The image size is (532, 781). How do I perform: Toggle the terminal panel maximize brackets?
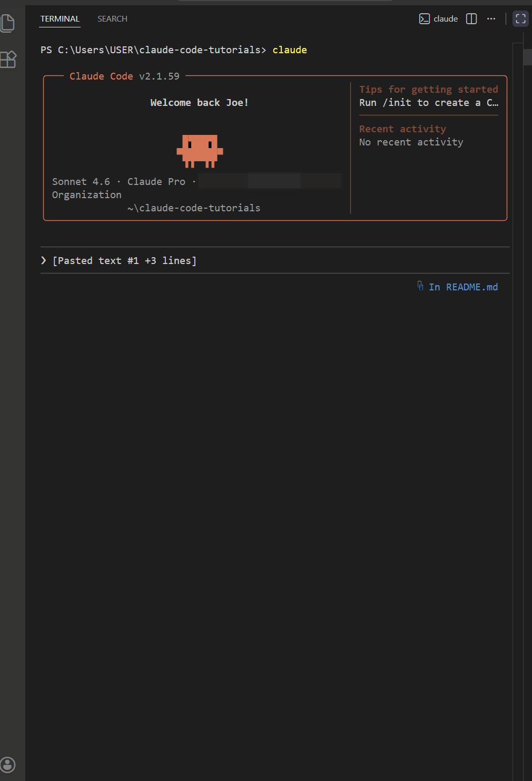(520, 18)
